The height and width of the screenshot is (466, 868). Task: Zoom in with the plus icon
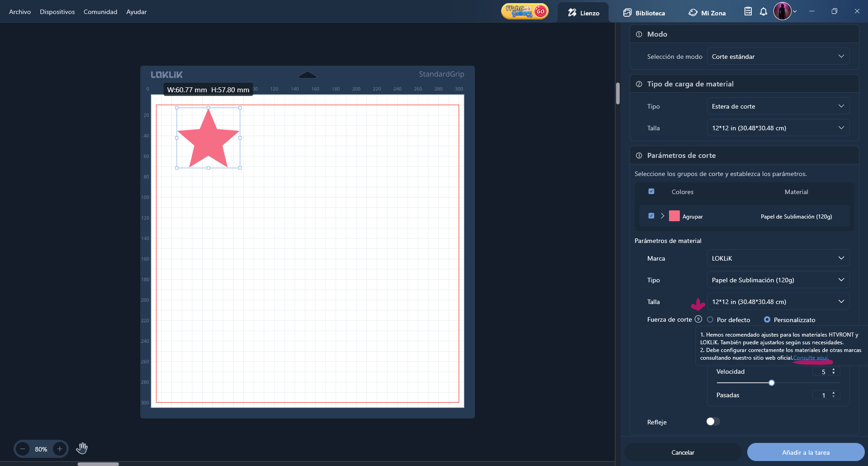tap(60, 449)
